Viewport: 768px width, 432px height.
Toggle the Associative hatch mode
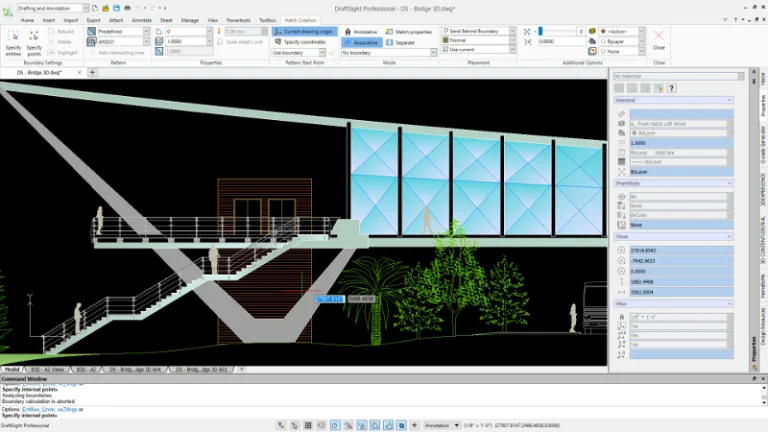pyautogui.click(x=360, y=43)
